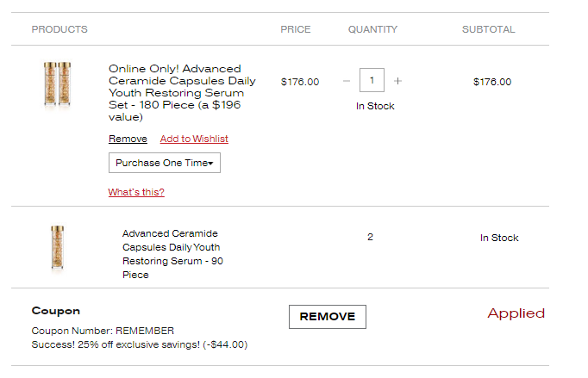
Task: Open the Online Only! Advanced Ceramide product title
Action: 182,92
